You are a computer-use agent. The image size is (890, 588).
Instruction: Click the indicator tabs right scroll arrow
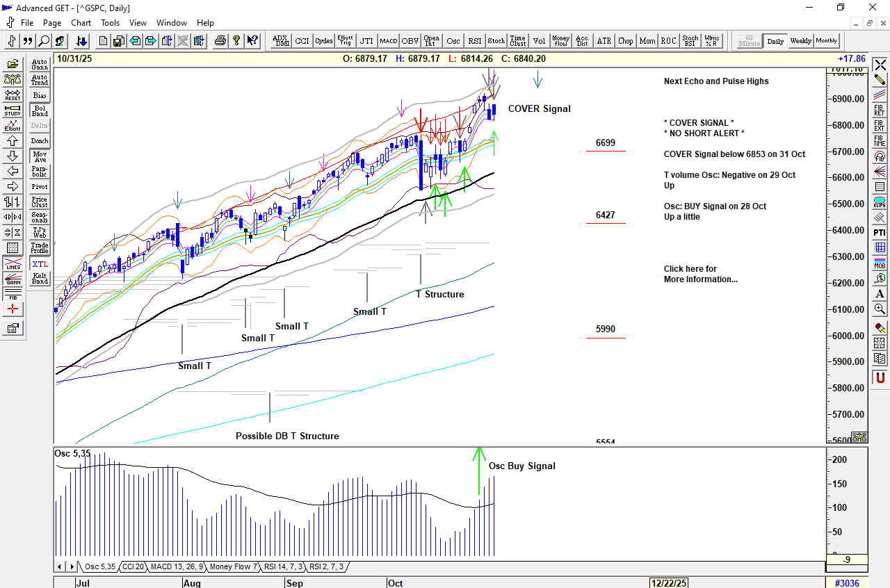pyautogui.click(x=71, y=567)
